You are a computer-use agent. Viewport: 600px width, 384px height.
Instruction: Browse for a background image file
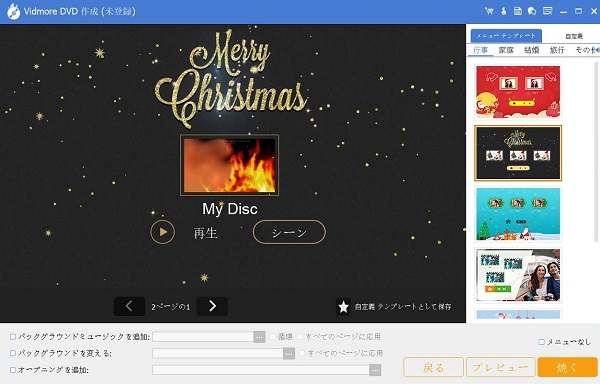coord(289,353)
